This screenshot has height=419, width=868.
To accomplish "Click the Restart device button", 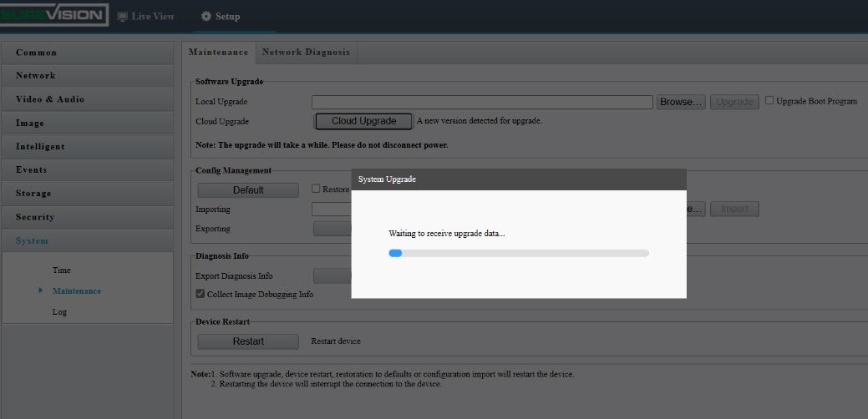I will pyautogui.click(x=248, y=341).
